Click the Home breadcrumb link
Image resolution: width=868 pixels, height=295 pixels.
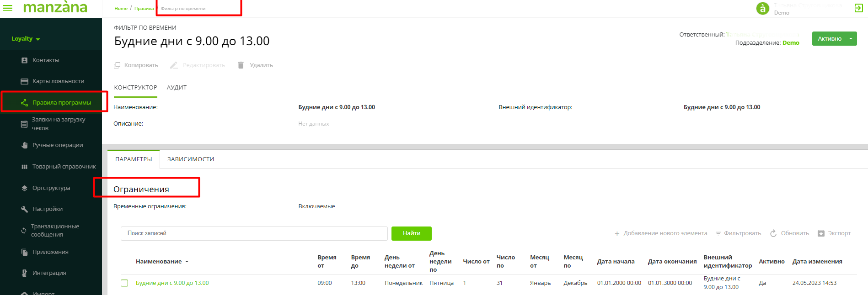pyautogui.click(x=121, y=9)
